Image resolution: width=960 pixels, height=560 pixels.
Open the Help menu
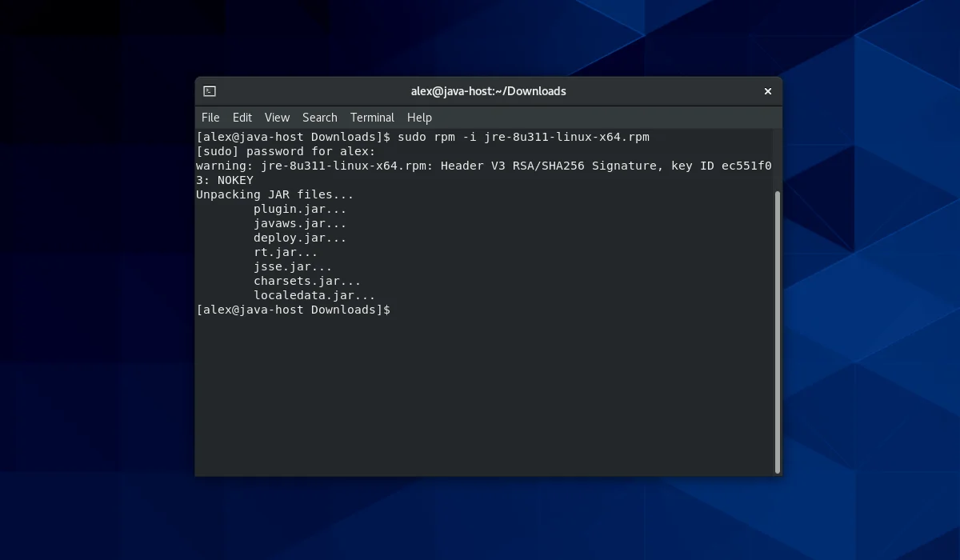(419, 118)
